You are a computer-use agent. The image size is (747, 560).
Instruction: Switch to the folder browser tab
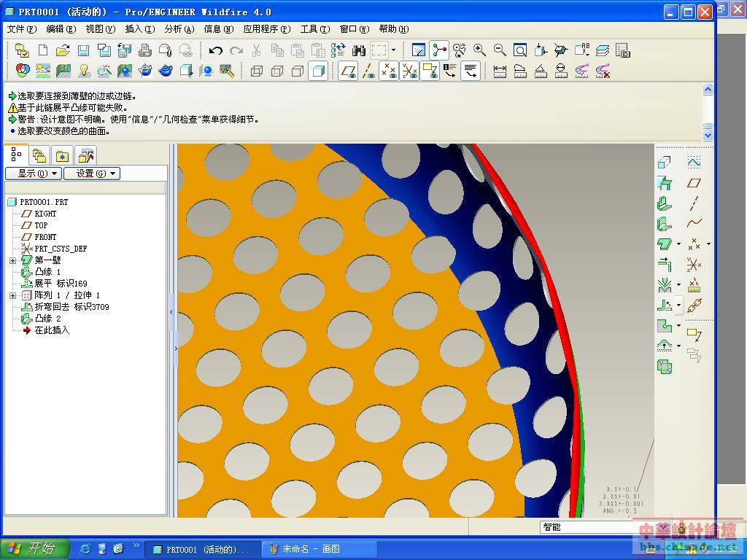pyautogui.click(x=39, y=155)
